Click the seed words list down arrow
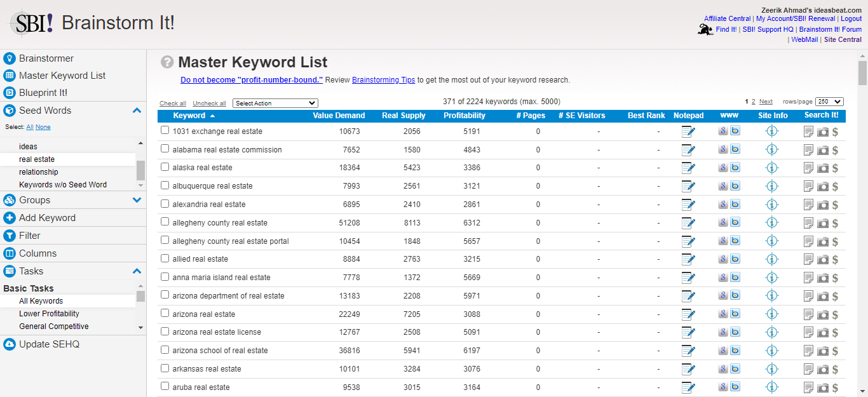This screenshot has height=397, width=868. point(140,185)
